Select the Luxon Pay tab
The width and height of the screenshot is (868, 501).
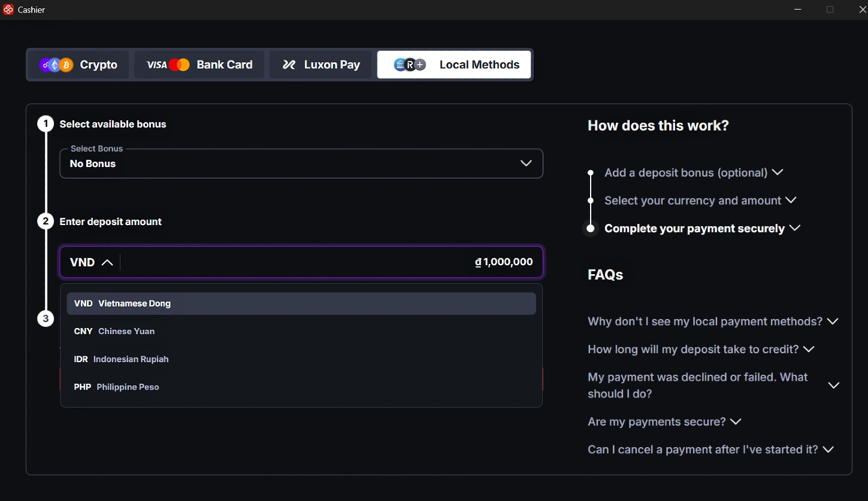tap(320, 65)
